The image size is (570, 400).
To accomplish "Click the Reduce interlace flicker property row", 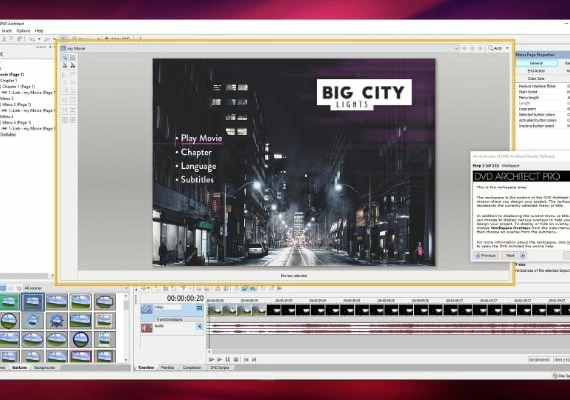I will pos(543,86).
